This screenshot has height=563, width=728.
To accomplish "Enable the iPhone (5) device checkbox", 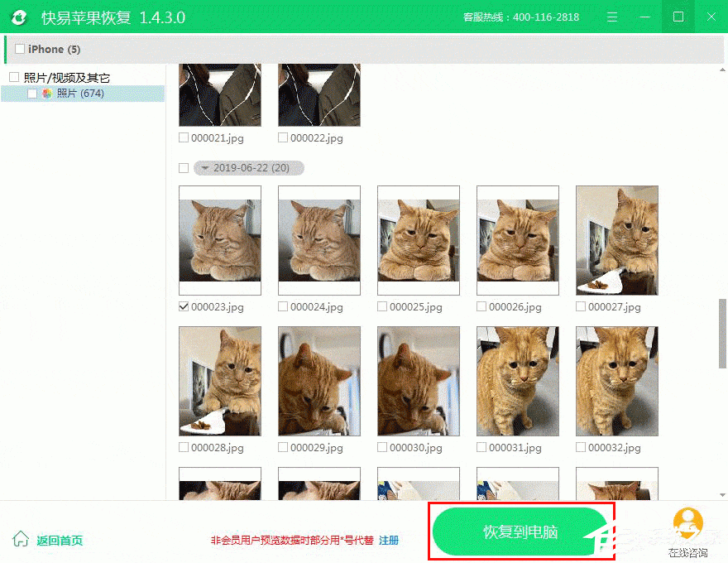I will click(x=20, y=50).
